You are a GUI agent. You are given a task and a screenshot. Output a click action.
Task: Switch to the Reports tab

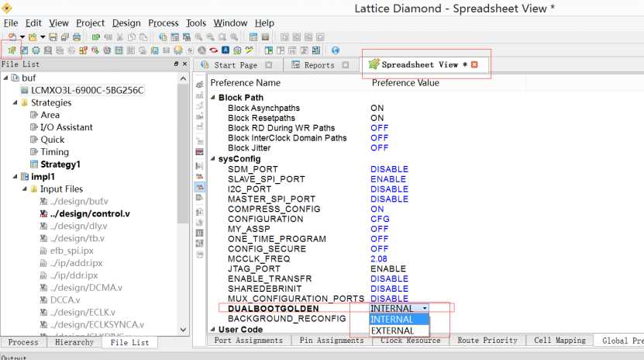point(319,65)
